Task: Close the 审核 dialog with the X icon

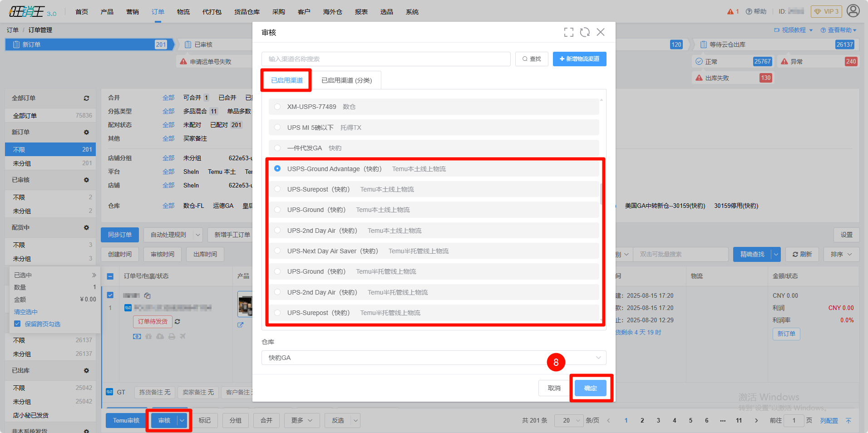Action: pos(601,32)
